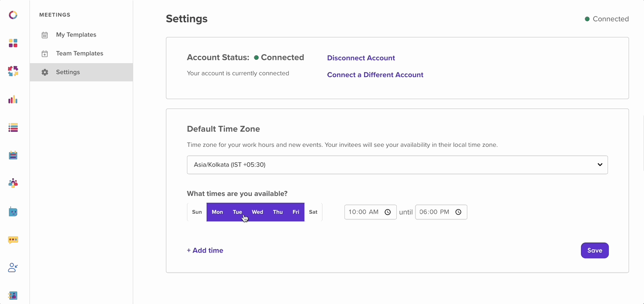Click the 10:00 AM start time field
This screenshot has height=304, width=644.
point(371,212)
